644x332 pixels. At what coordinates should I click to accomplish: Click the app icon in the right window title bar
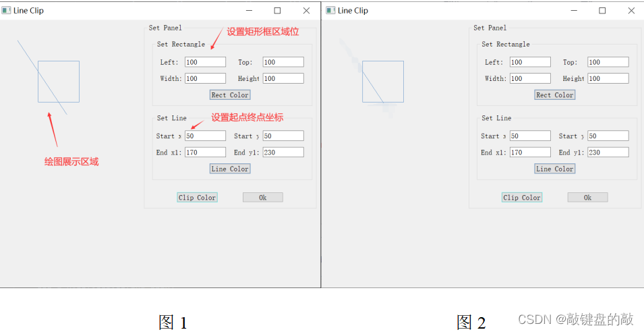[x=331, y=11]
